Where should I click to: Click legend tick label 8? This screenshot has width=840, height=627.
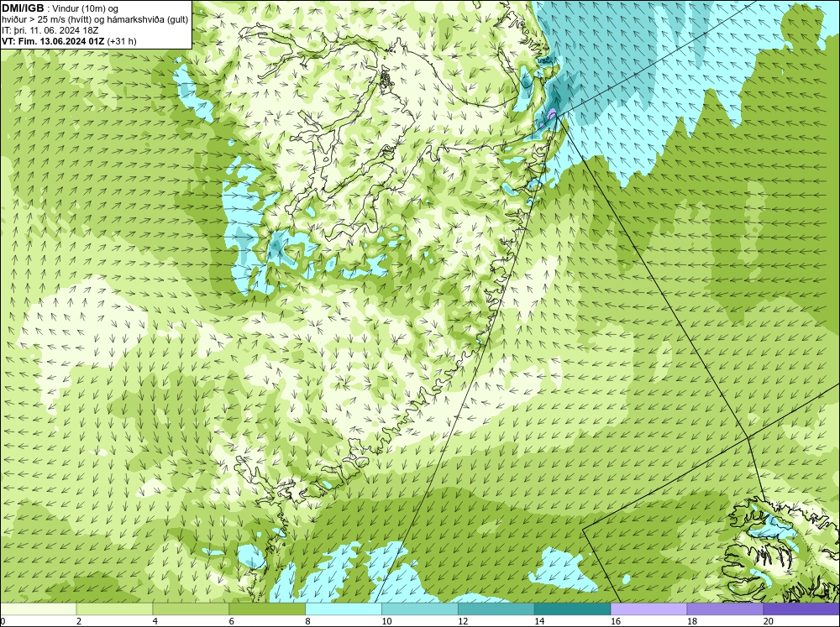coord(308,621)
